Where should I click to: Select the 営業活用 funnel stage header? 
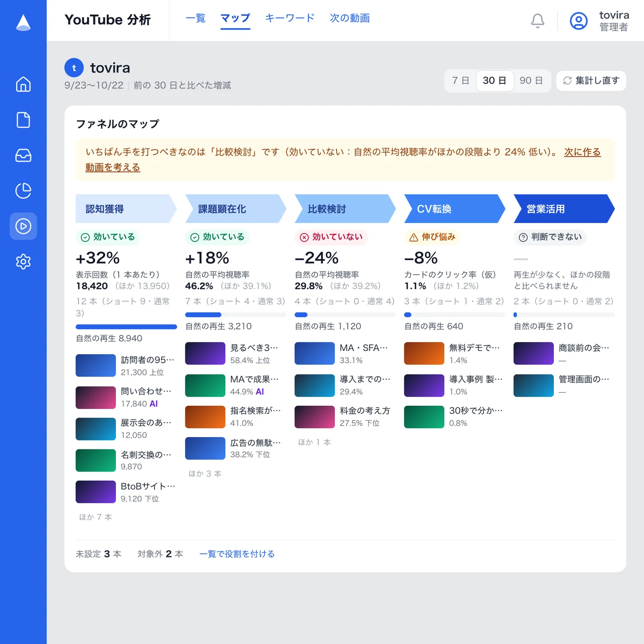pos(564,209)
